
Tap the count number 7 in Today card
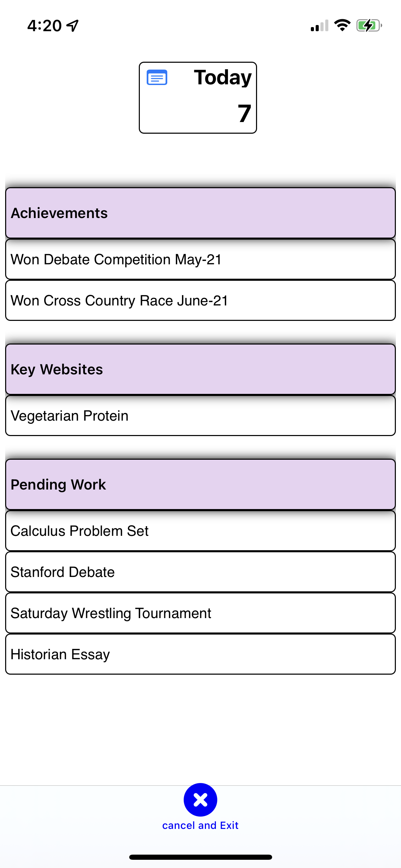[x=244, y=113]
